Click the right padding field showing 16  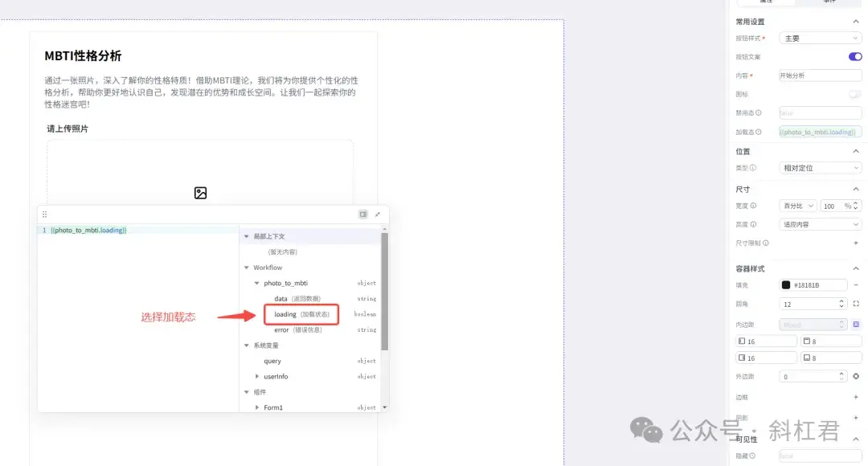coord(766,358)
